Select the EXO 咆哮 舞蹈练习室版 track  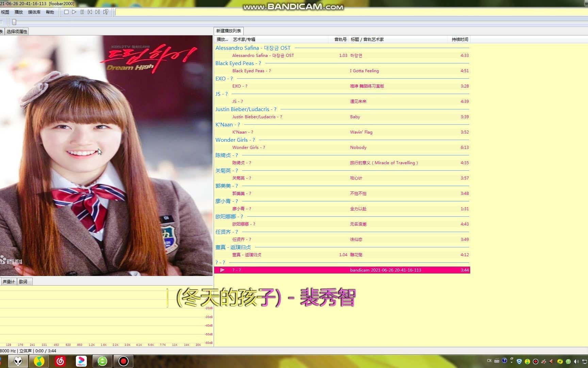342,86
